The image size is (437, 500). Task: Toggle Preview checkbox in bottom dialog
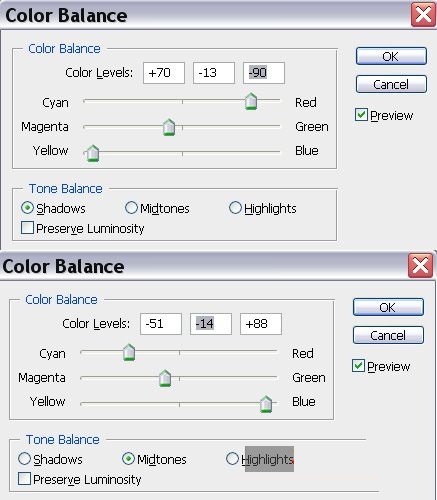358,366
